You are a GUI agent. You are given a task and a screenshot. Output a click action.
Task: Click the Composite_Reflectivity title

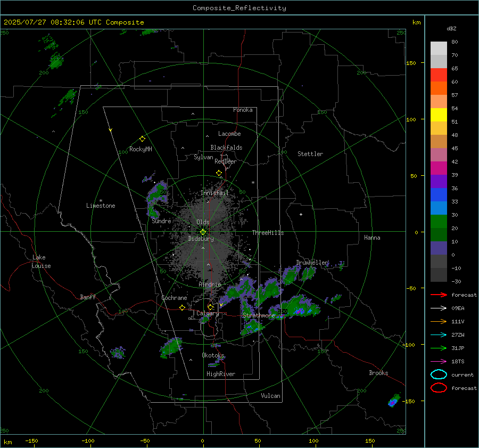(x=240, y=8)
